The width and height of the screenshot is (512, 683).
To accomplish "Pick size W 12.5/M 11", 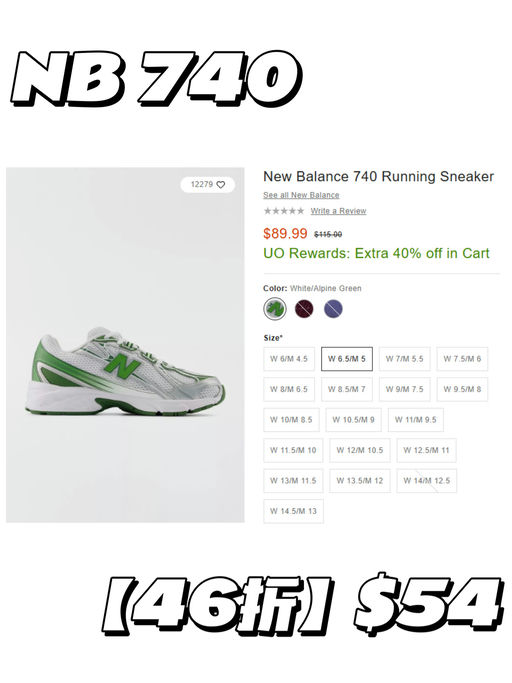I will pyautogui.click(x=427, y=450).
